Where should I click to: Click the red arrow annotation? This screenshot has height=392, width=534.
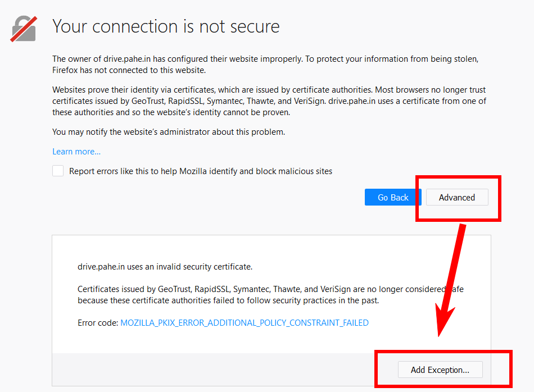(x=451, y=280)
